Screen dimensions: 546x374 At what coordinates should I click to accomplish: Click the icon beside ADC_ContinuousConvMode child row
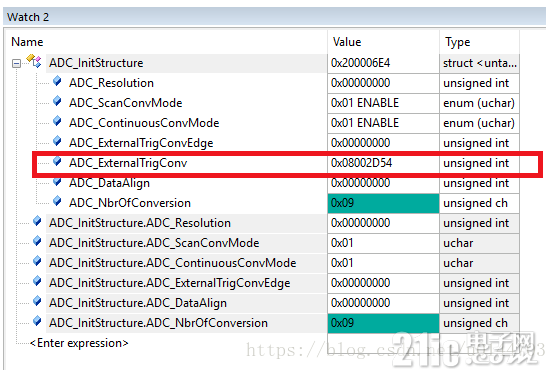coord(57,122)
